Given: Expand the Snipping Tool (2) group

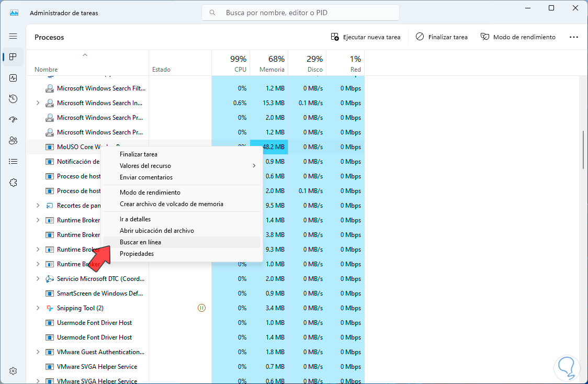Looking at the screenshot, I should [38, 308].
